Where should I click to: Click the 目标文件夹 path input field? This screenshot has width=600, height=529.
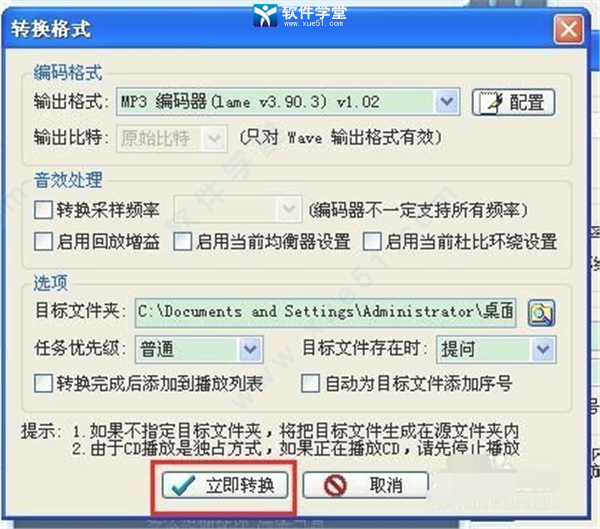tap(325, 313)
